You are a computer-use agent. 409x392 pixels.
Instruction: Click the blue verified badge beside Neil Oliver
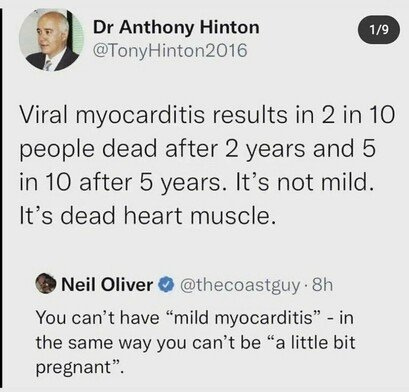(x=166, y=285)
